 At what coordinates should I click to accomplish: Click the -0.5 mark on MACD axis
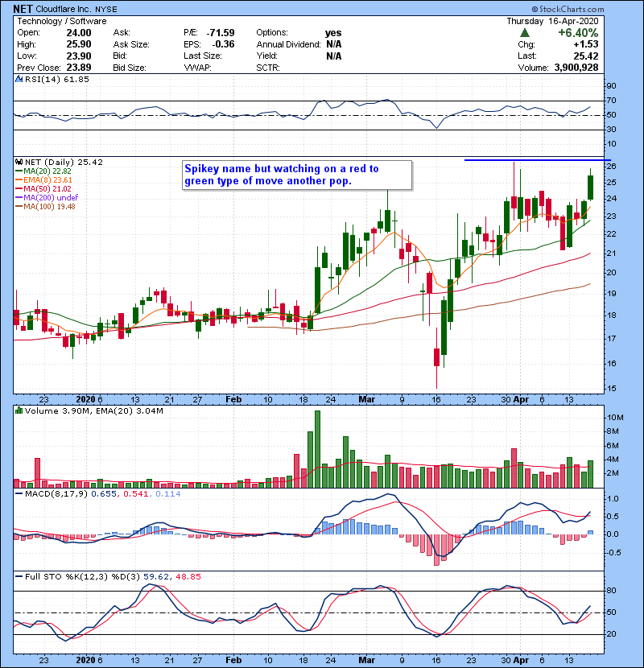tap(613, 553)
